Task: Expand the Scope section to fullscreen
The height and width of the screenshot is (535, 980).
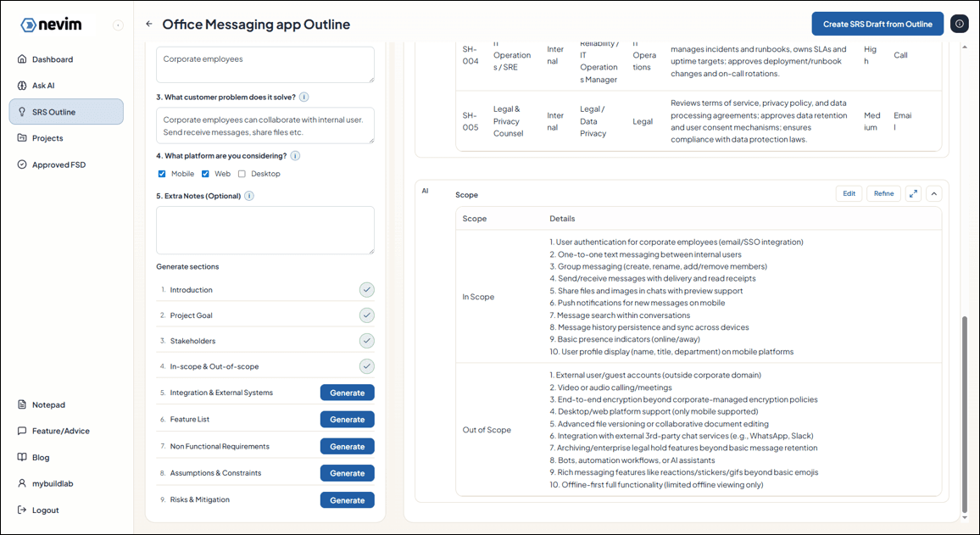Action: point(913,193)
